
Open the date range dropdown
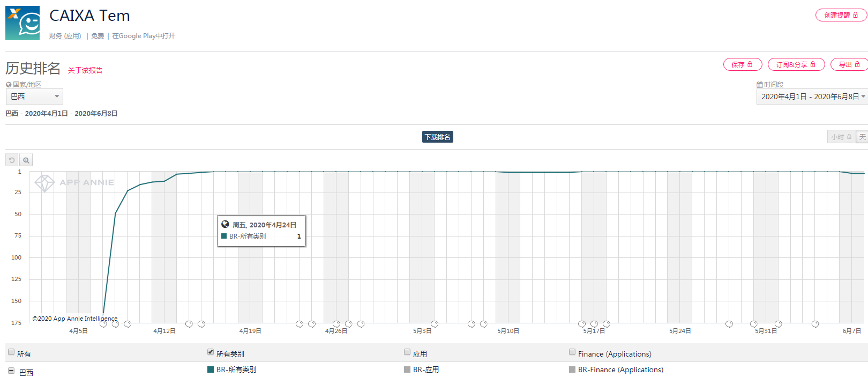pyautogui.click(x=812, y=97)
